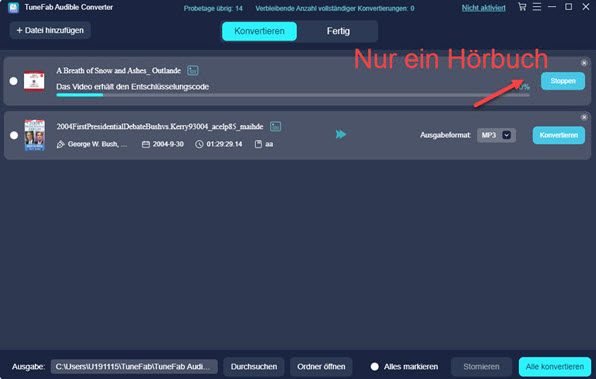596x379 pixels.
Task: Click the title A Breath of Snow and Ashes_Outlande
Action: 119,70
